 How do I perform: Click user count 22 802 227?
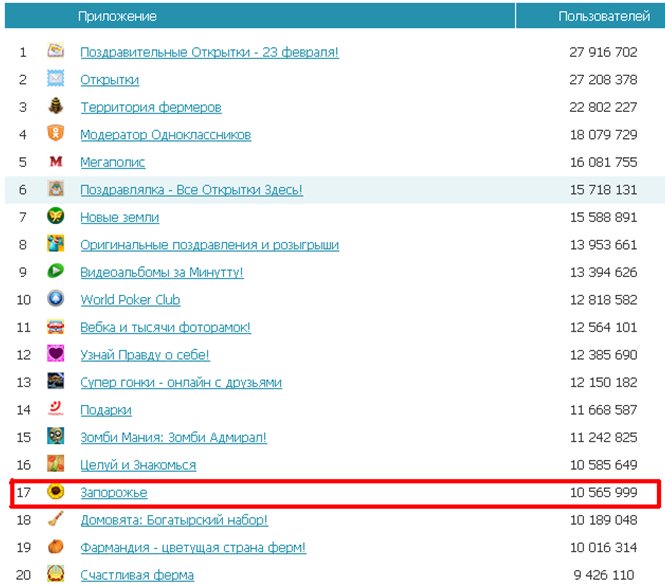coord(603,107)
